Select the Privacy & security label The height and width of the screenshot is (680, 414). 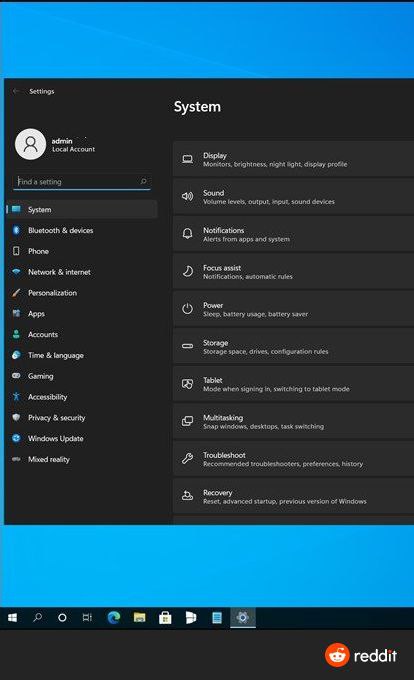tap(57, 418)
